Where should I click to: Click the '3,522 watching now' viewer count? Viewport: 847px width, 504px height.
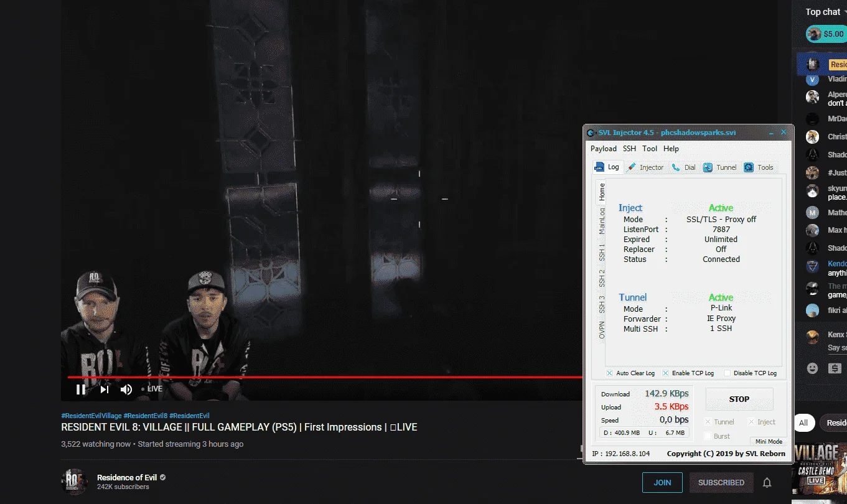click(x=96, y=444)
